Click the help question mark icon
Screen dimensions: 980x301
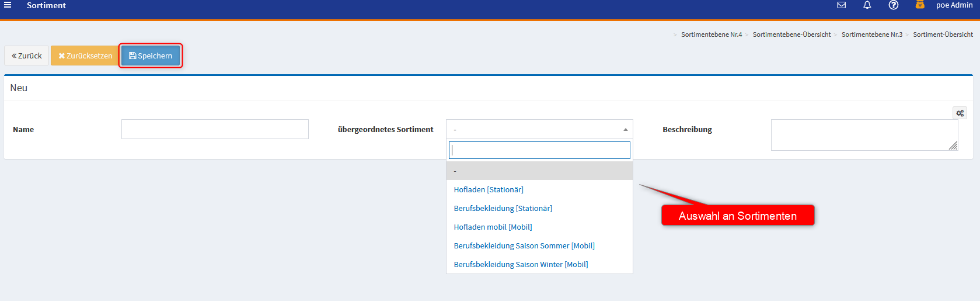893,5
